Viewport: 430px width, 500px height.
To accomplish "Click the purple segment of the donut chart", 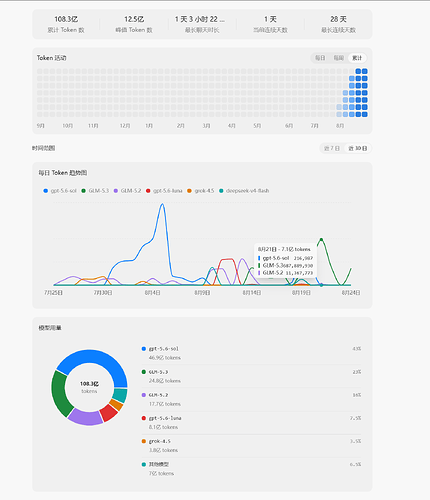I will [86, 417].
